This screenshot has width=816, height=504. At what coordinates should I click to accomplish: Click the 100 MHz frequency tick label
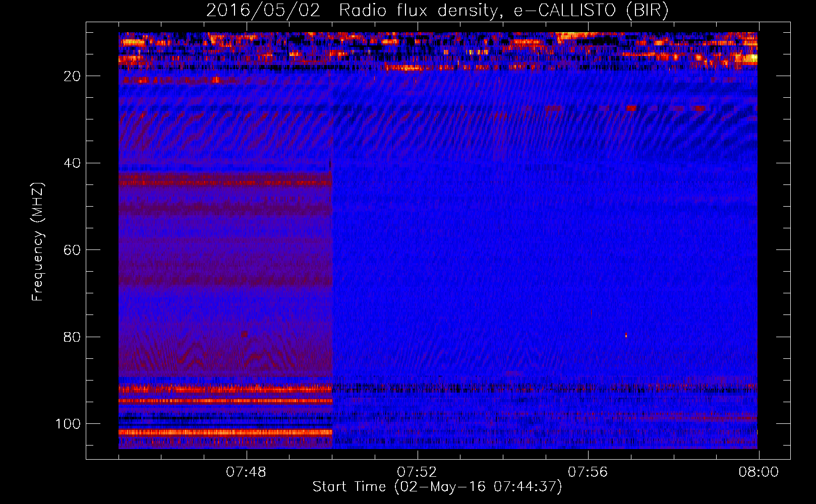point(68,424)
